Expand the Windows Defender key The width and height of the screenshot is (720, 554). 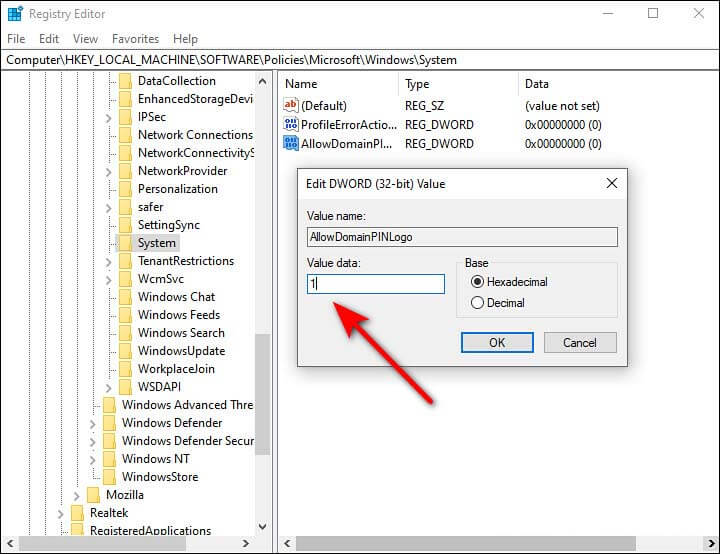(x=92, y=423)
